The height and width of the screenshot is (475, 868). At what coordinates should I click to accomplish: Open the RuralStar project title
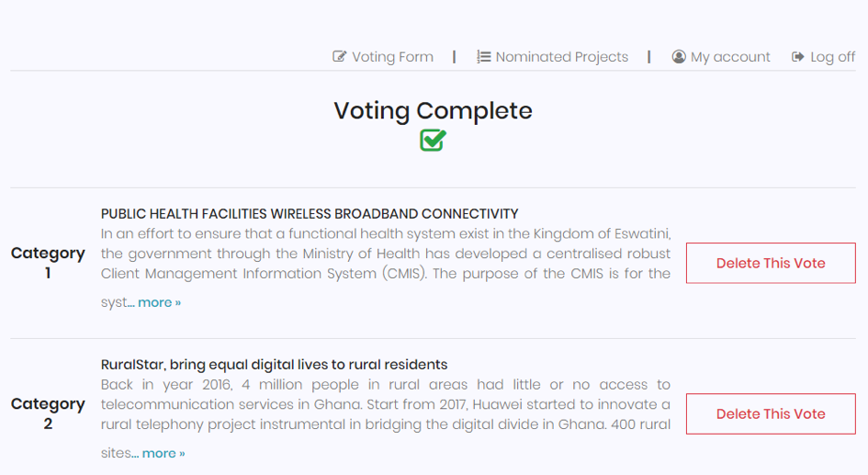[274, 365]
